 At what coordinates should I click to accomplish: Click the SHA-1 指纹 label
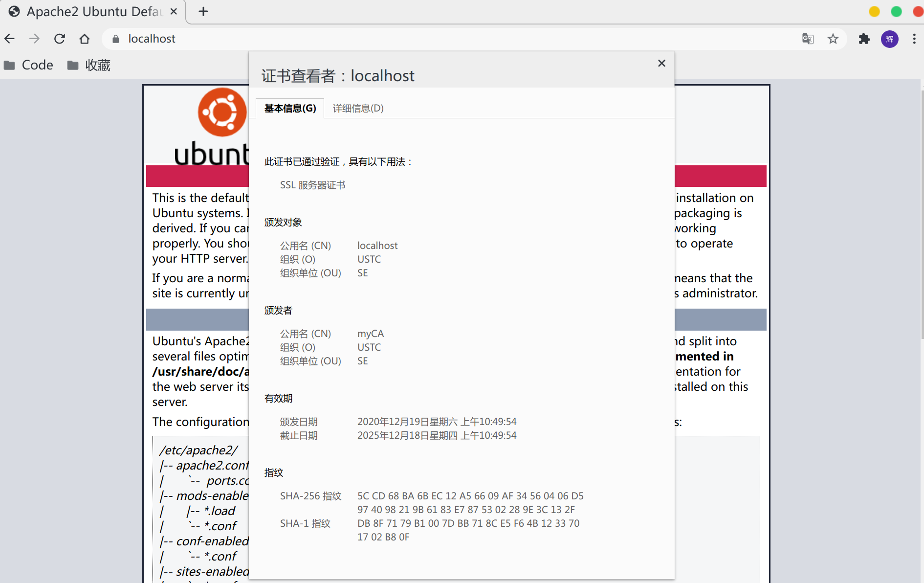(x=305, y=523)
